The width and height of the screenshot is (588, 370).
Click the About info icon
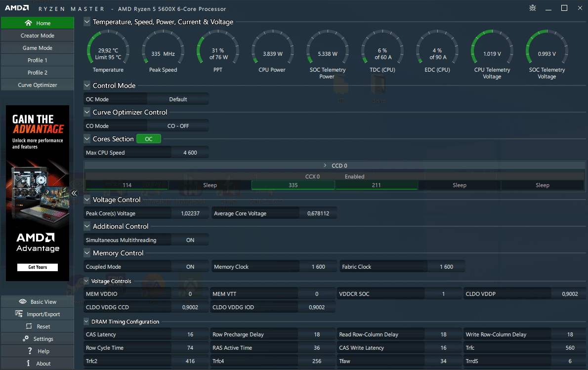pyautogui.click(x=29, y=364)
